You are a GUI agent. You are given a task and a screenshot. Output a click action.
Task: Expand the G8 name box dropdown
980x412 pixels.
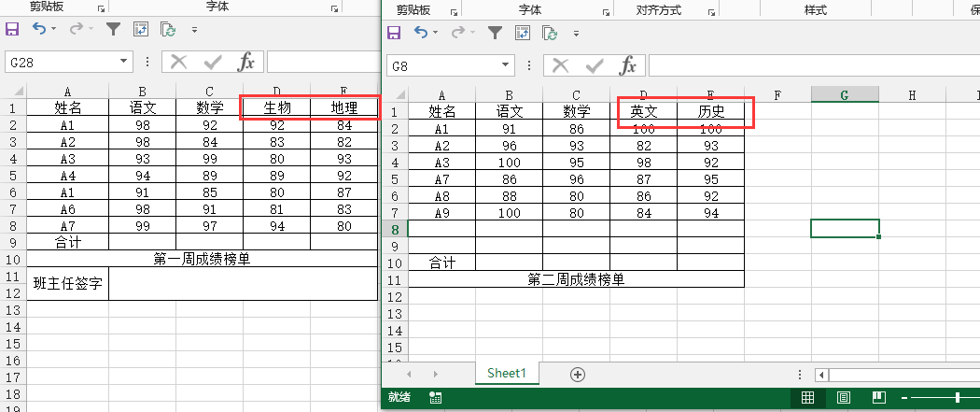click(x=505, y=65)
